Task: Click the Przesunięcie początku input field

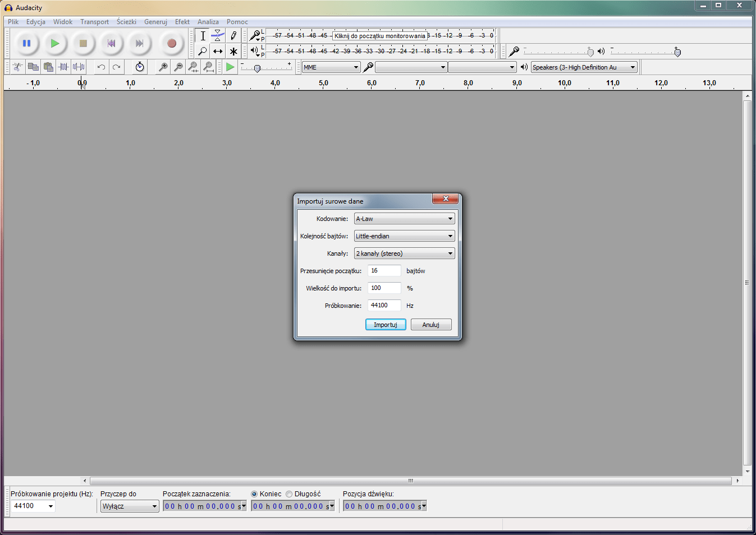Action: tap(384, 271)
